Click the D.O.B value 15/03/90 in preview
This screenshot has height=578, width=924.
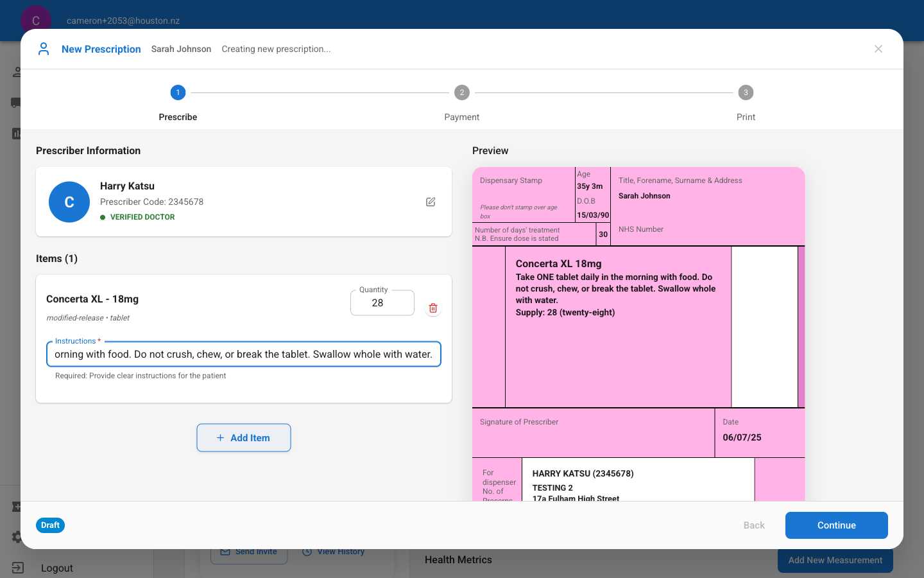coord(593,215)
